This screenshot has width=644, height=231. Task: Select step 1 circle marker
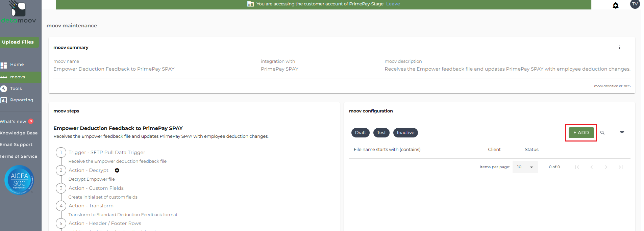click(x=61, y=152)
